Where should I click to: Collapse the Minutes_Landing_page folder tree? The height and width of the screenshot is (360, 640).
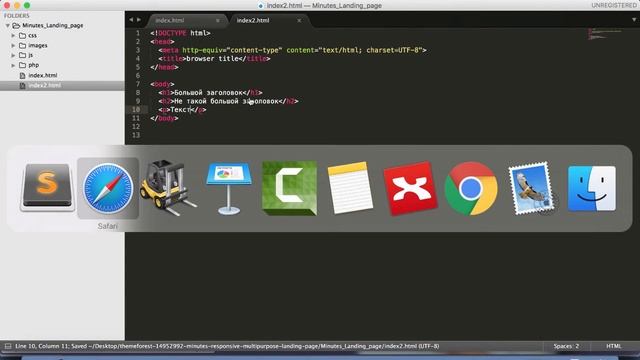coord(7,25)
